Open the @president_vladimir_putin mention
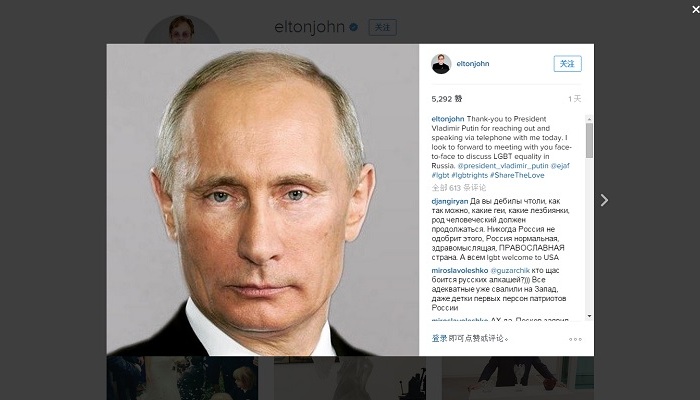Image resolution: width=700 pixels, height=400 pixels. (503, 166)
